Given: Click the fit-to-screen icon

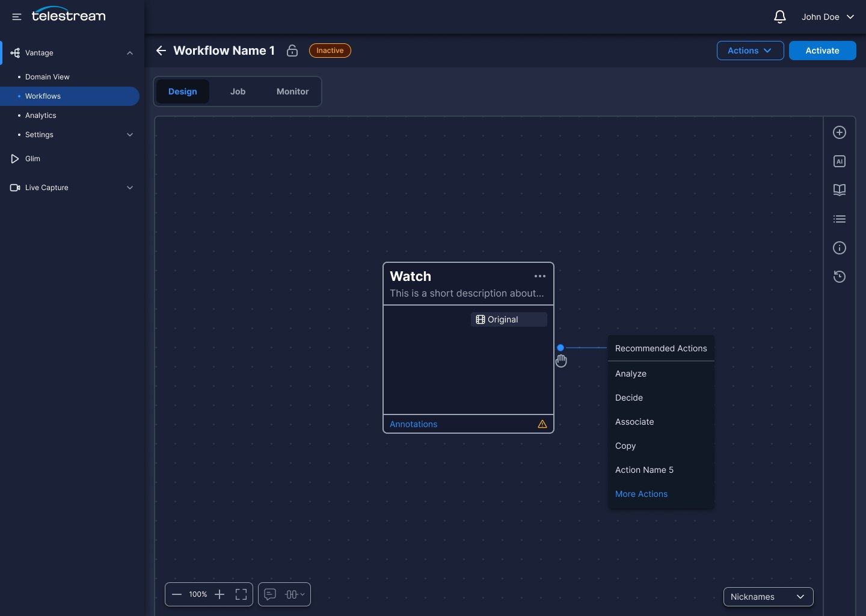Looking at the screenshot, I should (241, 594).
